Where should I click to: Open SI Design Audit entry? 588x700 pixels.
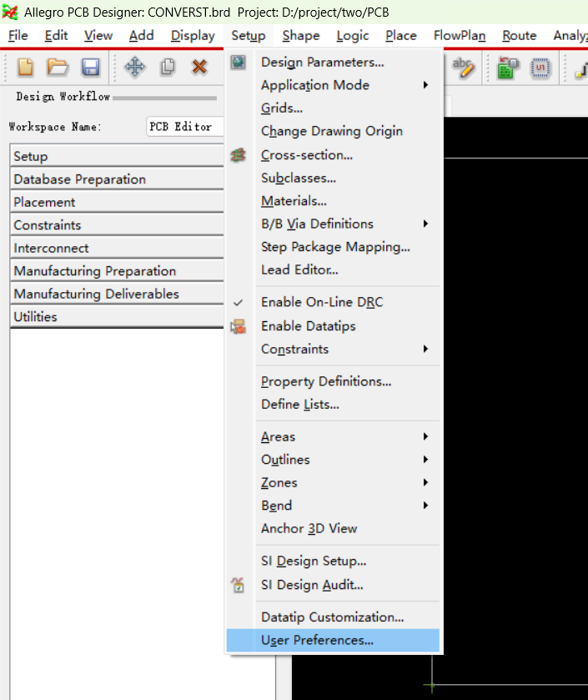tap(333, 585)
